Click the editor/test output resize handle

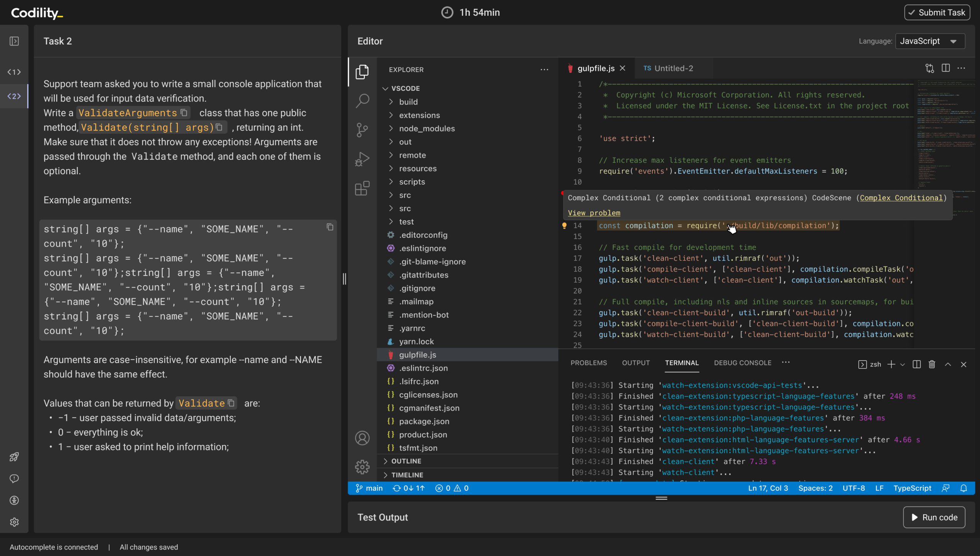point(661,498)
